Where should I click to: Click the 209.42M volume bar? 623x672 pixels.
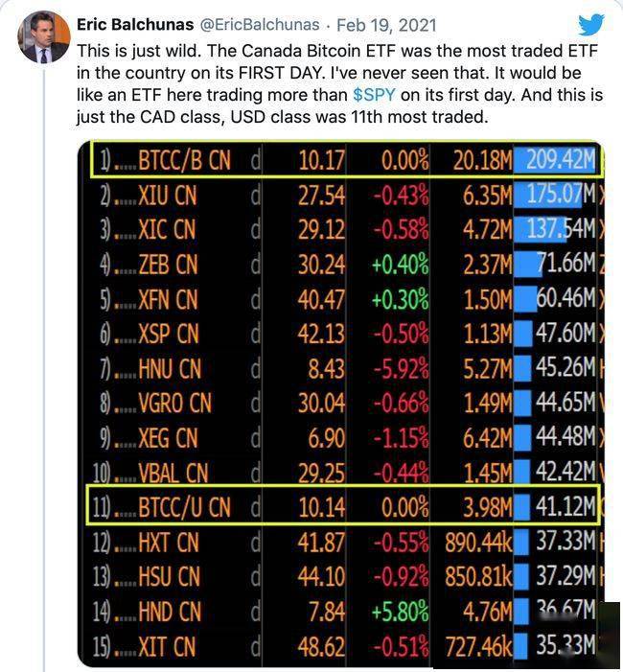555,160
